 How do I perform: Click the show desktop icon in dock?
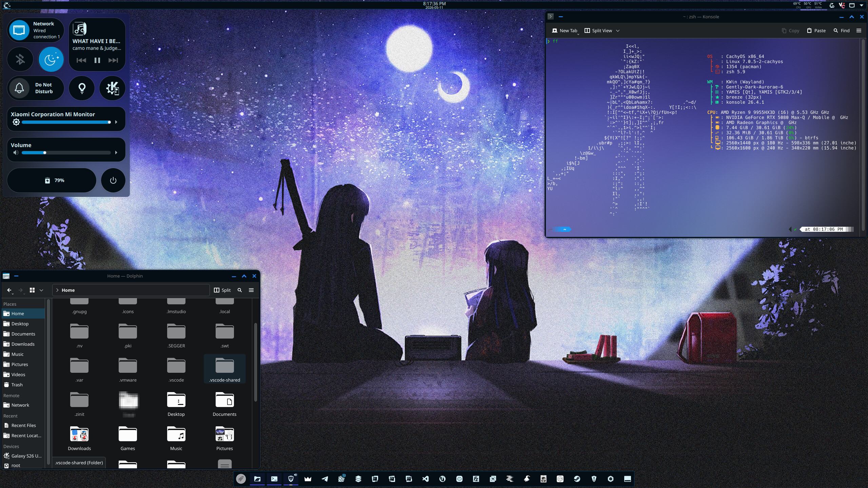(628, 479)
